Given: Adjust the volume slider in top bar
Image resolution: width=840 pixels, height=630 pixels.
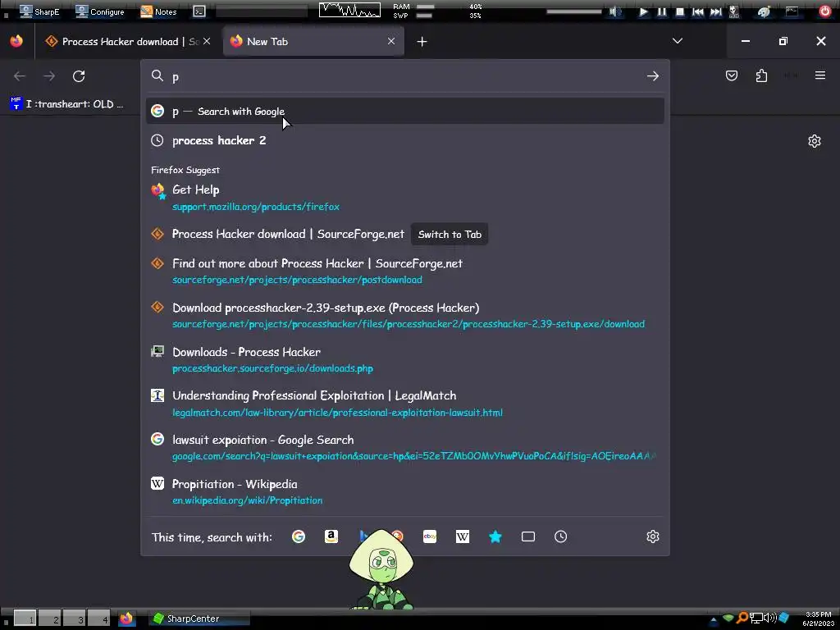Looking at the screenshot, I should click(573, 11).
